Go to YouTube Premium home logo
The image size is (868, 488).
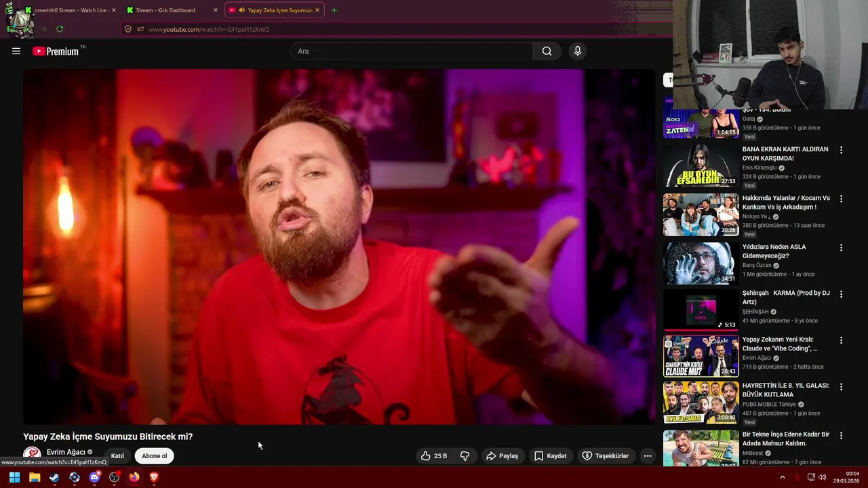point(58,51)
